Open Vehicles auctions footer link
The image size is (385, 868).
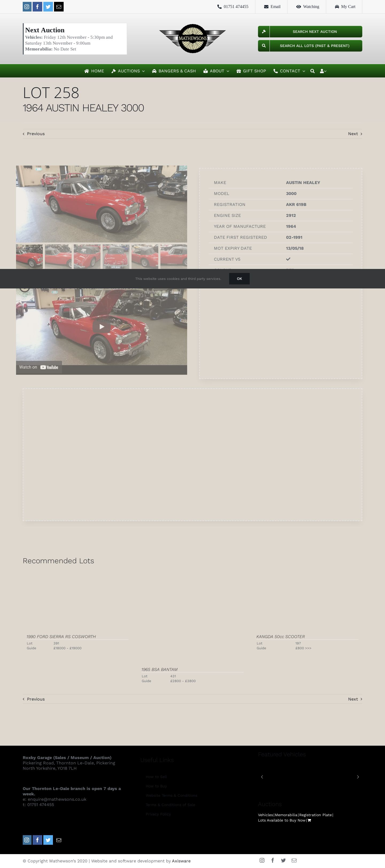[x=265, y=815]
